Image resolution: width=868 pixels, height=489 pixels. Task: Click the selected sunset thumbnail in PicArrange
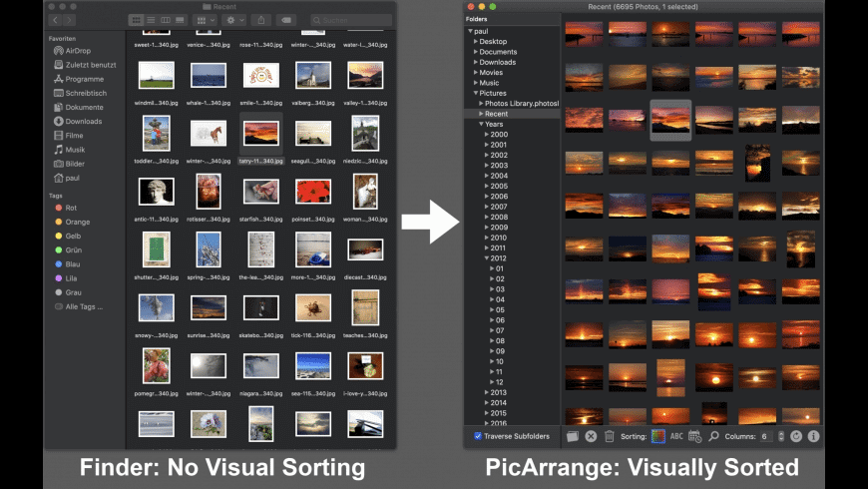[670, 120]
